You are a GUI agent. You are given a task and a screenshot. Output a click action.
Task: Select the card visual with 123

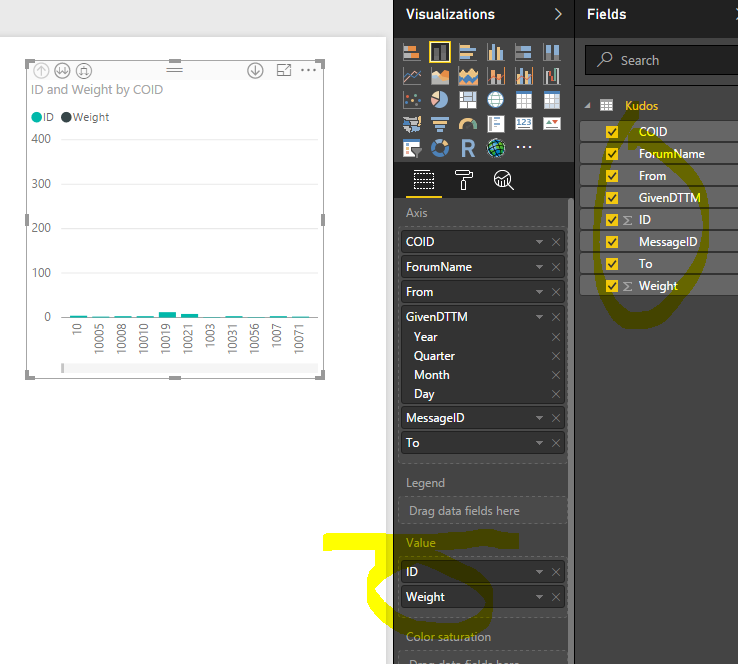523,124
